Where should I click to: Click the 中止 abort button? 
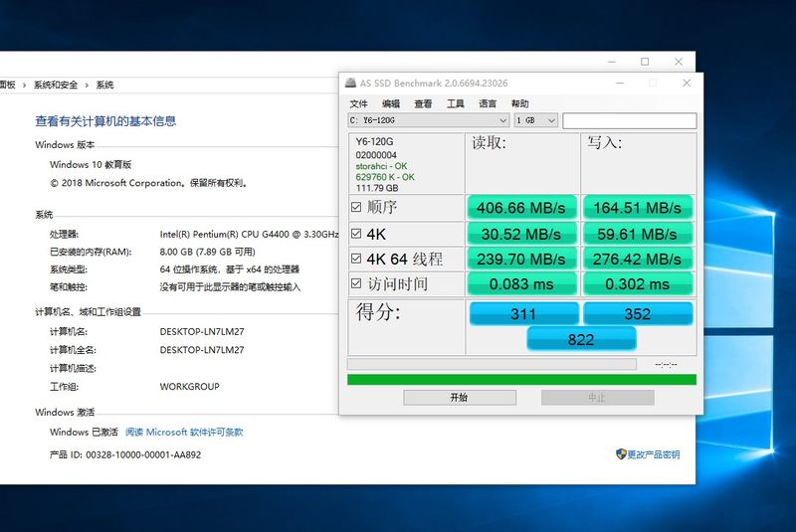(598, 397)
